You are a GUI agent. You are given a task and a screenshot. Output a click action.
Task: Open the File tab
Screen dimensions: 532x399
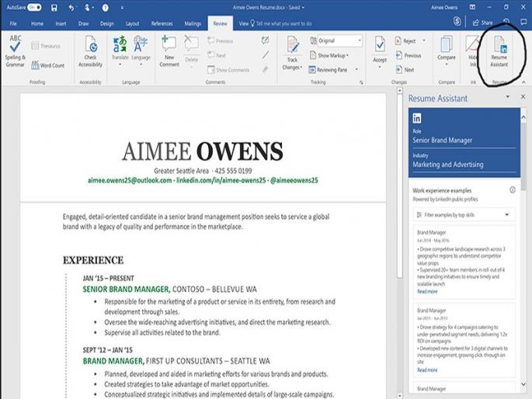(x=13, y=23)
